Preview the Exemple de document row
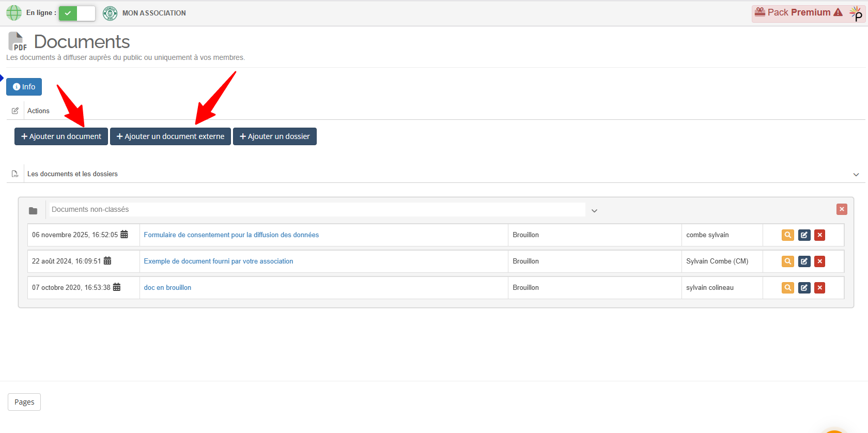This screenshot has width=868, height=433. coord(787,261)
